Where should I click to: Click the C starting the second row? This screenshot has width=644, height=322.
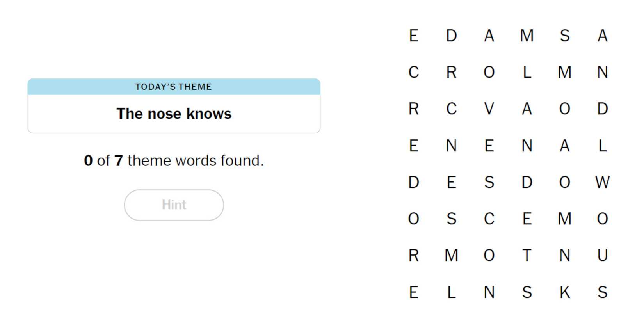pyautogui.click(x=414, y=72)
